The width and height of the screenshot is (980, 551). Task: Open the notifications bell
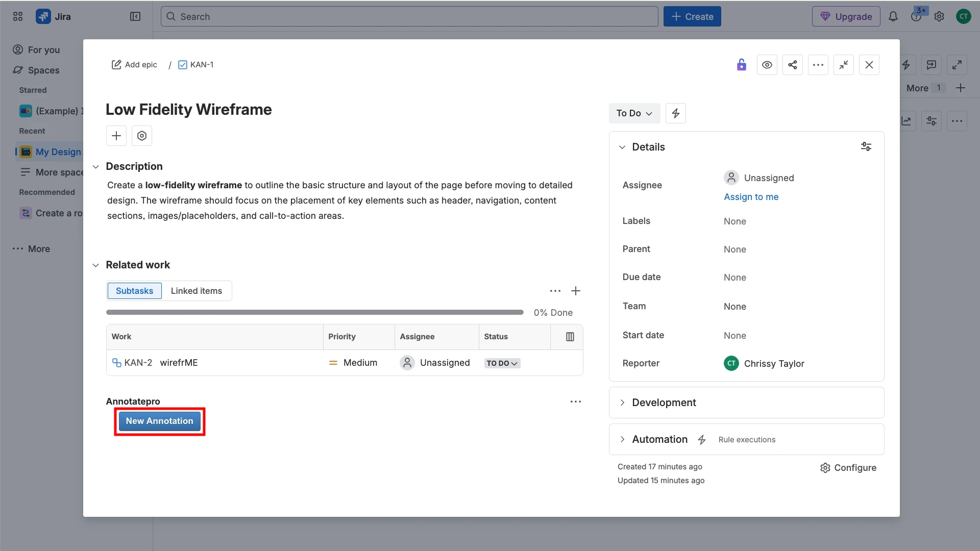pos(893,16)
